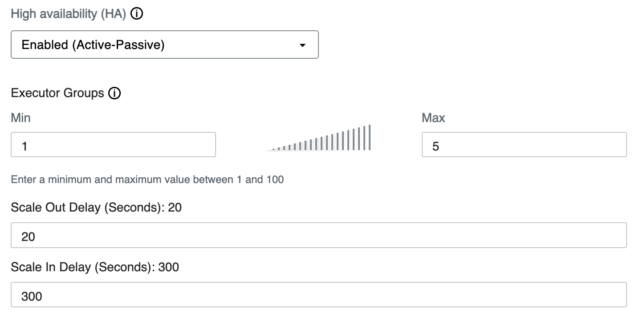Click the Min label text
644x318 pixels.
point(20,118)
